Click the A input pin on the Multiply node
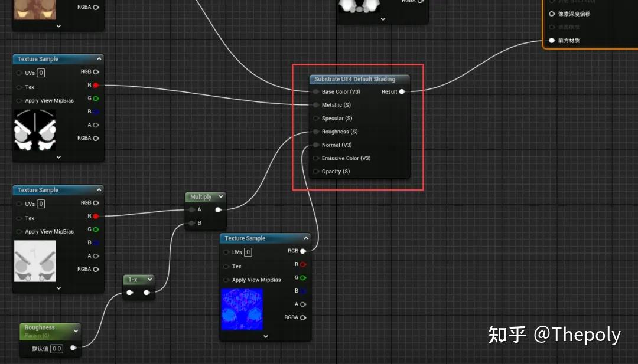This screenshot has width=638, height=364. [x=192, y=209]
